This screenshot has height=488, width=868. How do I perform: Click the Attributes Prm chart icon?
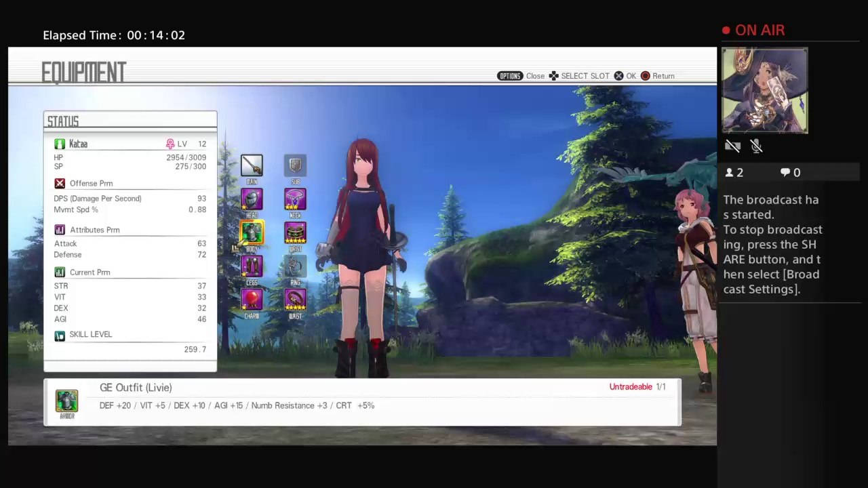pos(60,230)
